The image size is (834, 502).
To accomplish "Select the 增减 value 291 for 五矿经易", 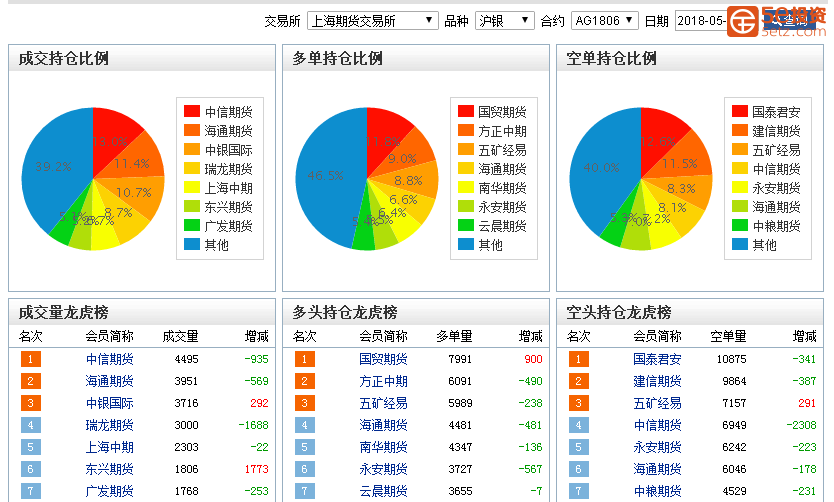I will (807, 403).
